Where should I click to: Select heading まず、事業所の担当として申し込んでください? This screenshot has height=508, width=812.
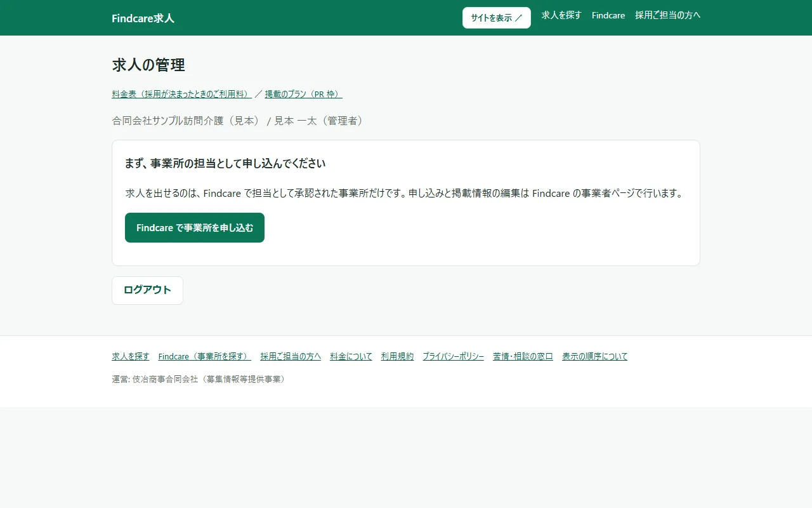[225, 163]
